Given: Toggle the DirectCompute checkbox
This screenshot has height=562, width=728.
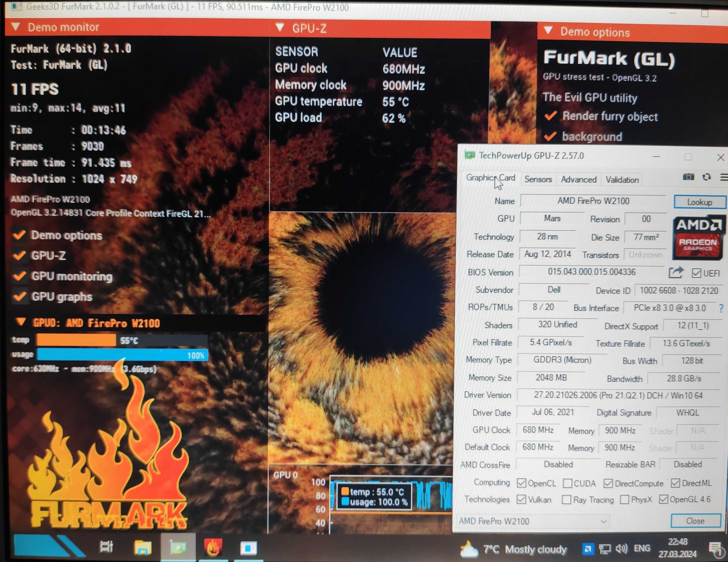Looking at the screenshot, I should point(608,483).
